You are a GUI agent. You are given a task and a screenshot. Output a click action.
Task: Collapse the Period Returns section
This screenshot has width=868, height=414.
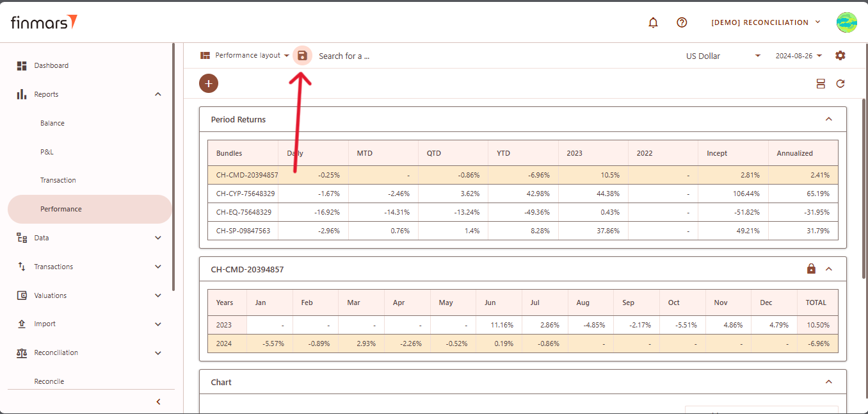click(829, 119)
